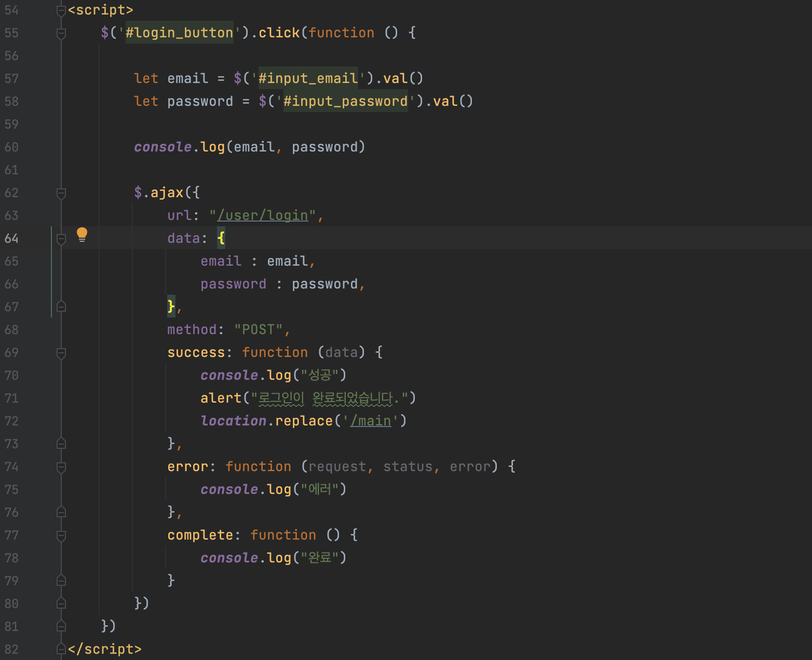
Task: Click the $.ajax call text
Action: (x=159, y=192)
